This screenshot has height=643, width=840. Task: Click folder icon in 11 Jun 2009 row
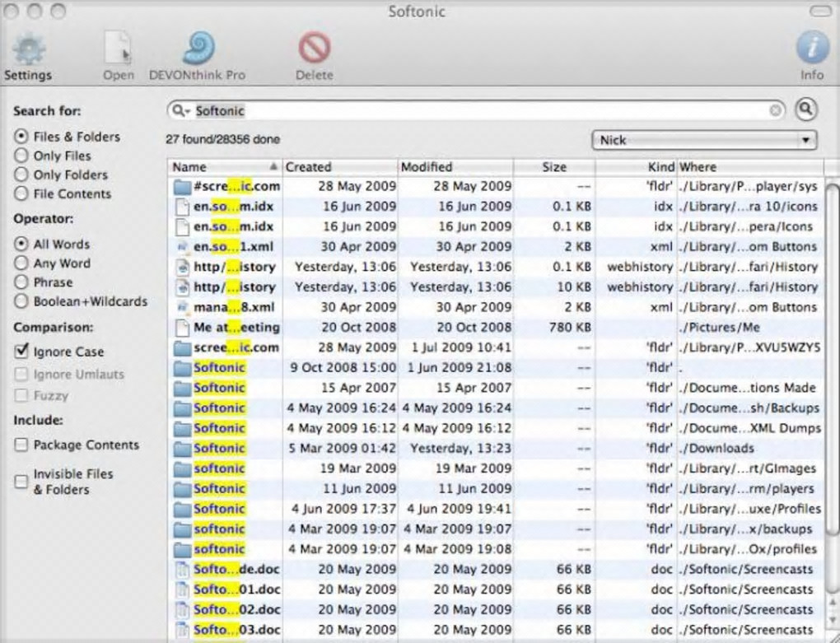182,489
